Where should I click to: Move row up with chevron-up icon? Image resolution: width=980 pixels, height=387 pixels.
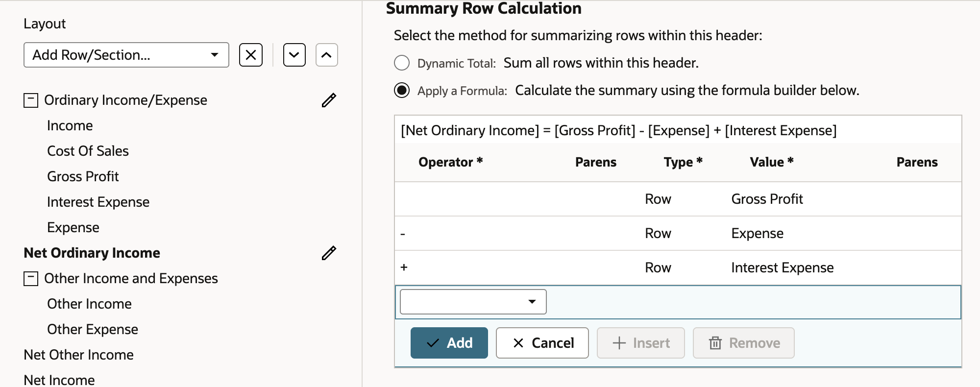tap(327, 55)
